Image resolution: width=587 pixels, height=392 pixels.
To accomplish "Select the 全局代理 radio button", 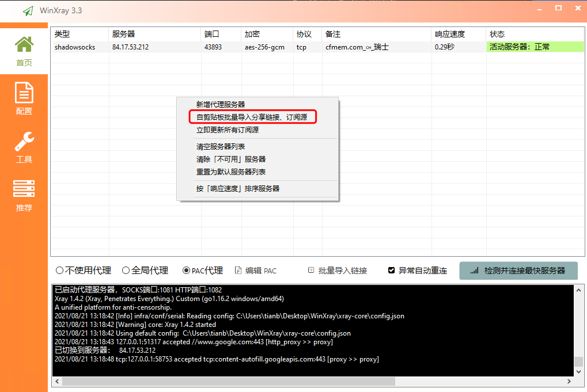I will (126, 270).
